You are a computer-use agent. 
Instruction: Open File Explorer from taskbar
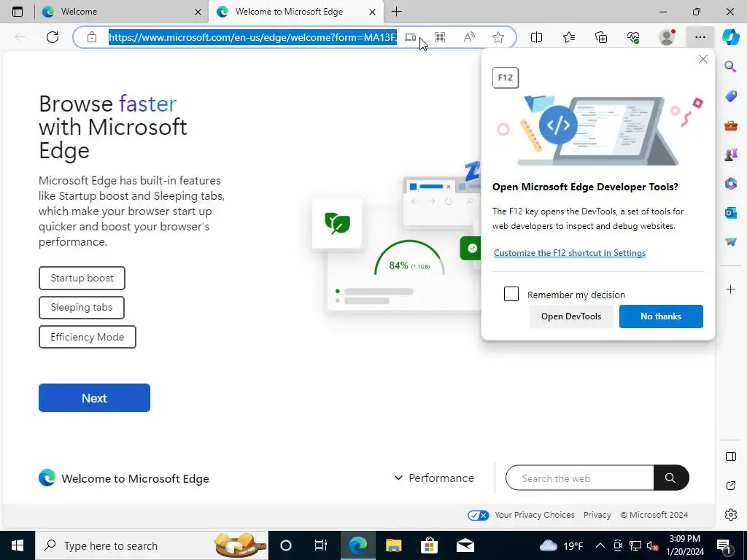pyautogui.click(x=393, y=545)
